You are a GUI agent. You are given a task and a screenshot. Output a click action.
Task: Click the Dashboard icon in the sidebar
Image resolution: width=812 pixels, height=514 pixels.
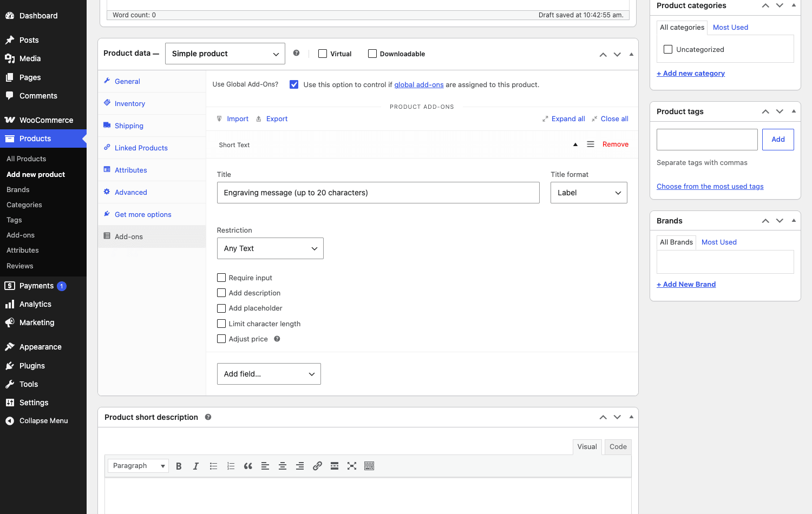10,16
